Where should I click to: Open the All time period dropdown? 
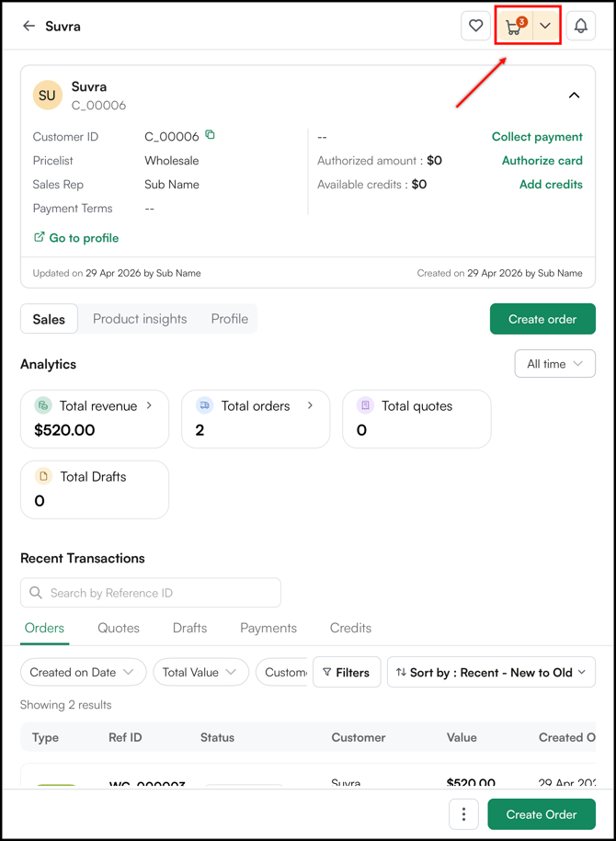click(x=554, y=364)
